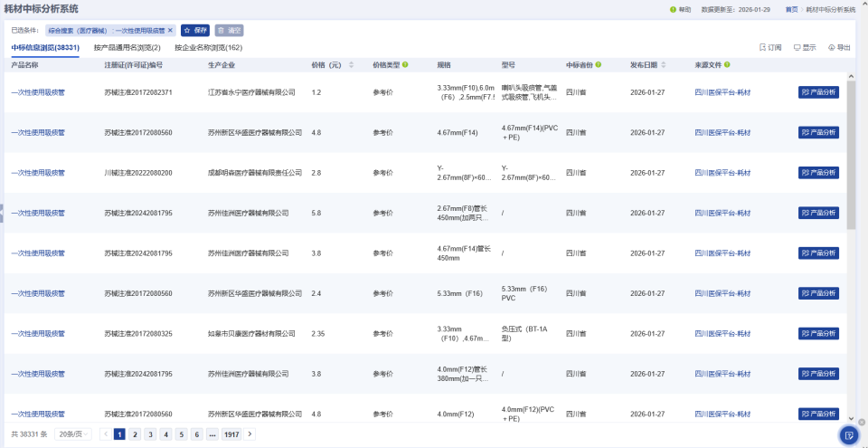Go to page 5
This screenshot has width=868, height=448.
[181, 434]
